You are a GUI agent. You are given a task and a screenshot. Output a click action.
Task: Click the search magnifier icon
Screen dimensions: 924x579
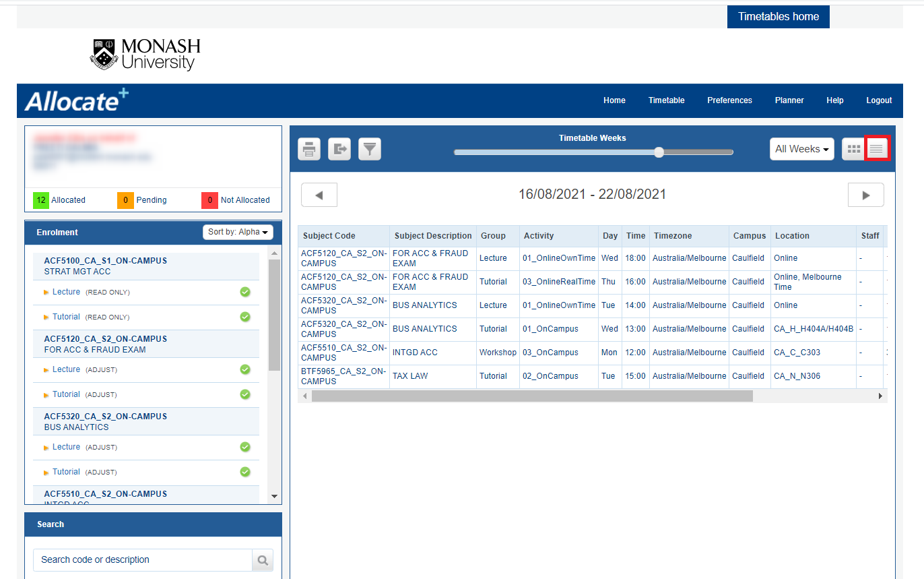pyautogui.click(x=263, y=560)
